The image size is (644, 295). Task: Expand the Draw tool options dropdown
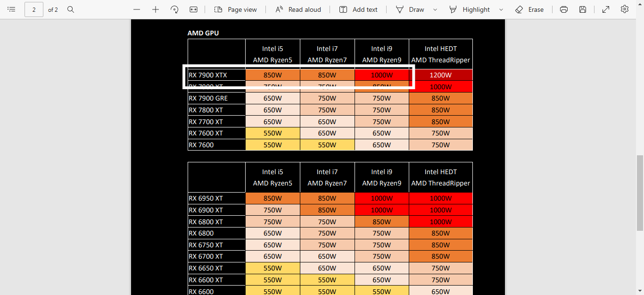(x=435, y=9)
